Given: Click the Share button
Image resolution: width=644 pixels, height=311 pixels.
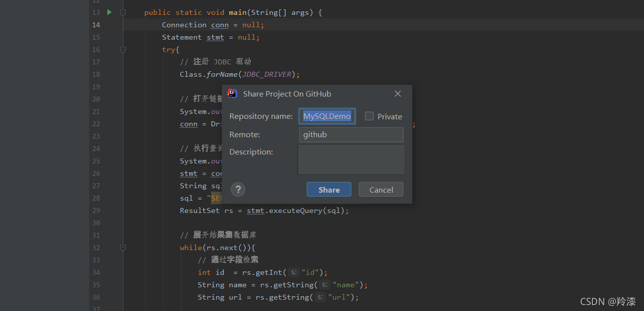Looking at the screenshot, I should click(329, 190).
